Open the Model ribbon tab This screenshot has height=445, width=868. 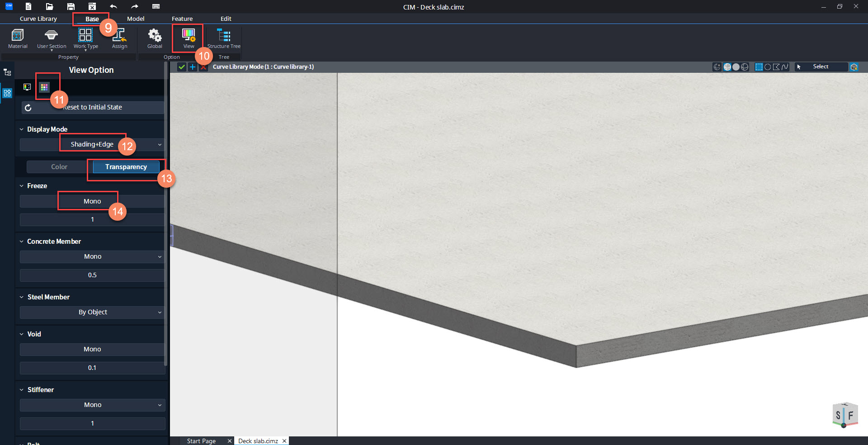click(136, 19)
